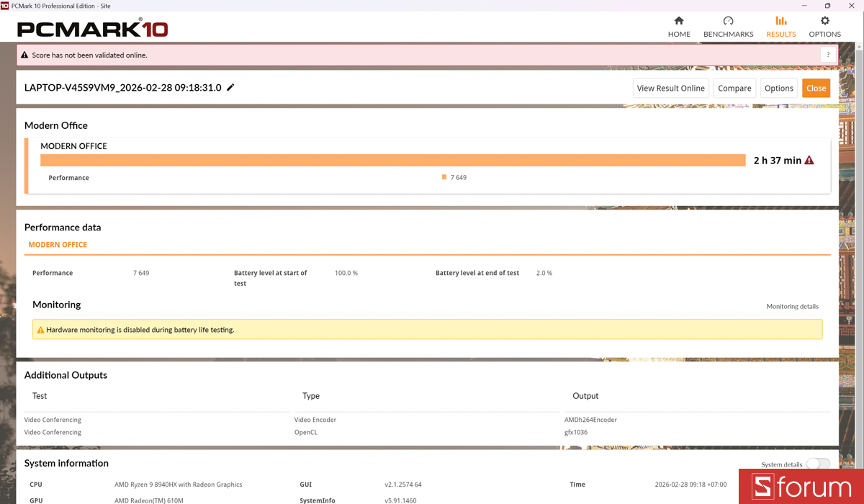Open Monitoring details link
The width and height of the screenshot is (864, 504).
pos(793,306)
